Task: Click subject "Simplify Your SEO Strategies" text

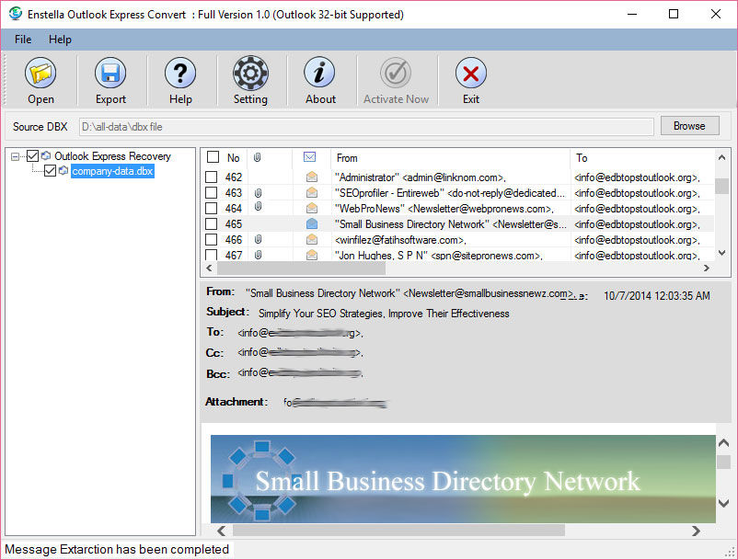Action: coord(384,314)
